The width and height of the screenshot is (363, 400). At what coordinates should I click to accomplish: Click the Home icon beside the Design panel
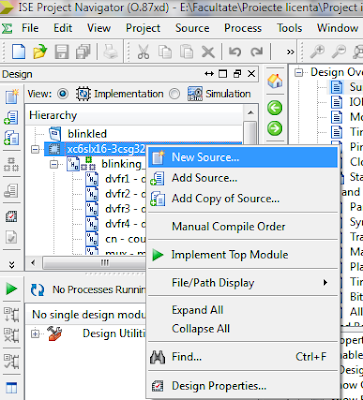tap(275, 81)
